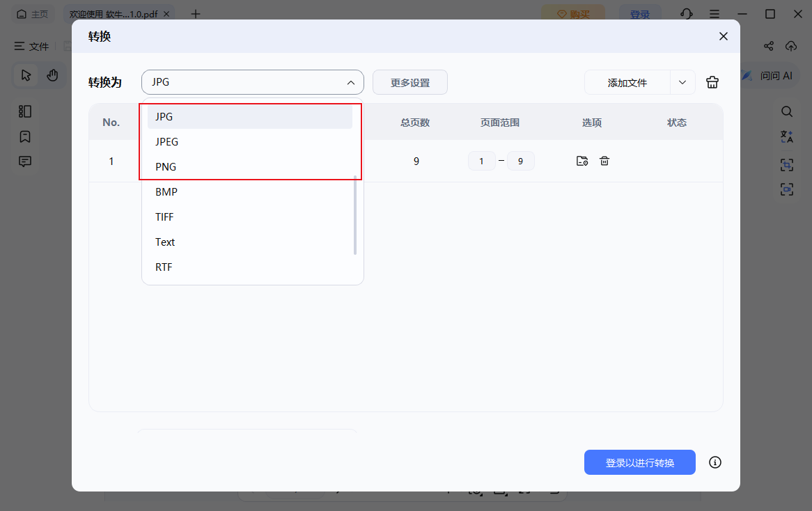Open 更多设置 settings
The height and width of the screenshot is (511, 812).
(x=410, y=82)
